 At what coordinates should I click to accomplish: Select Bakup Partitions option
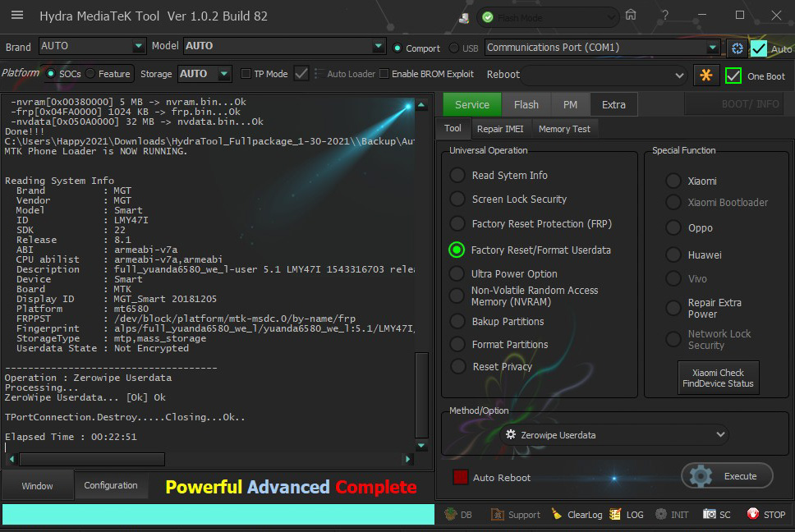coord(457,321)
